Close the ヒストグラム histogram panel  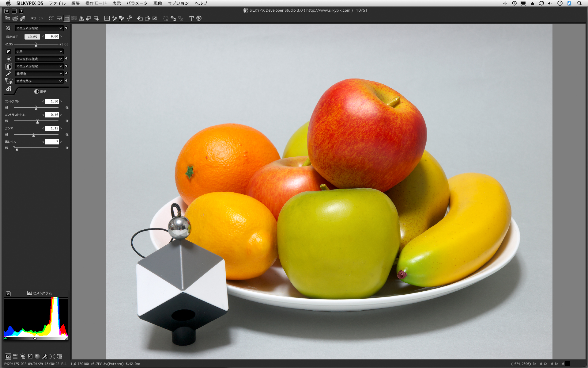coord(8,294)
